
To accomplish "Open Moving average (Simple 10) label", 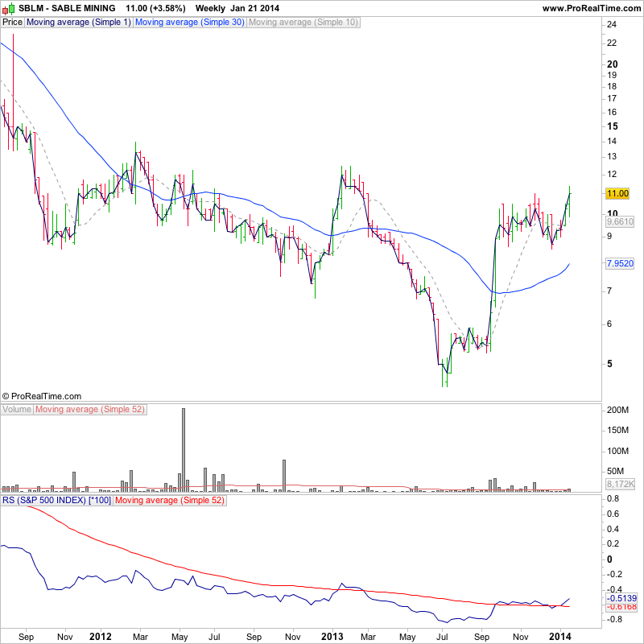I will coord(303,23).
